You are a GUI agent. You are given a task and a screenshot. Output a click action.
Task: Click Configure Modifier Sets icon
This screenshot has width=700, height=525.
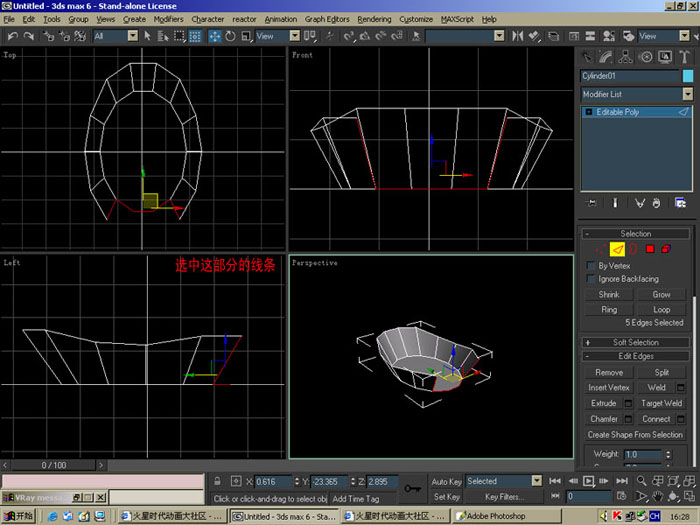click(680, 203)
